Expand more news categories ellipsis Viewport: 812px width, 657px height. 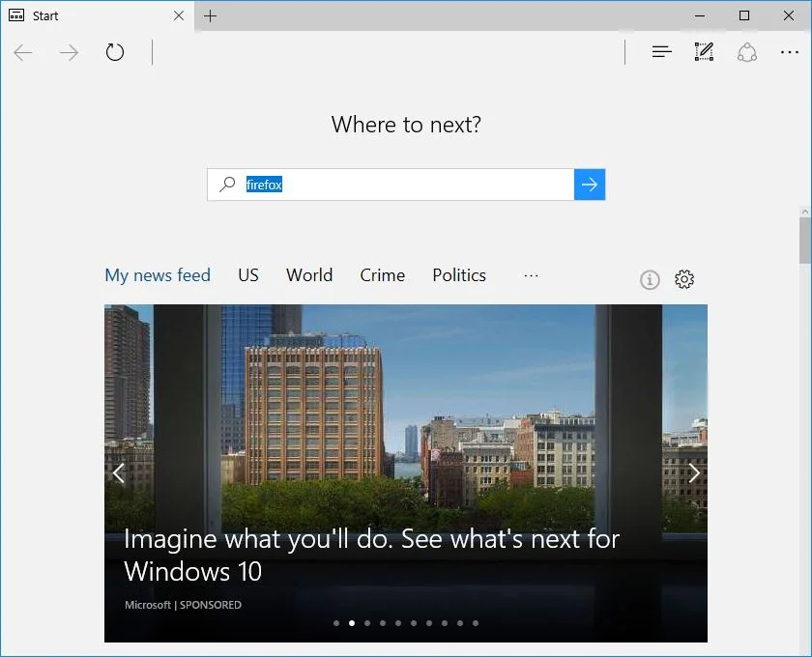click(531, 275)
